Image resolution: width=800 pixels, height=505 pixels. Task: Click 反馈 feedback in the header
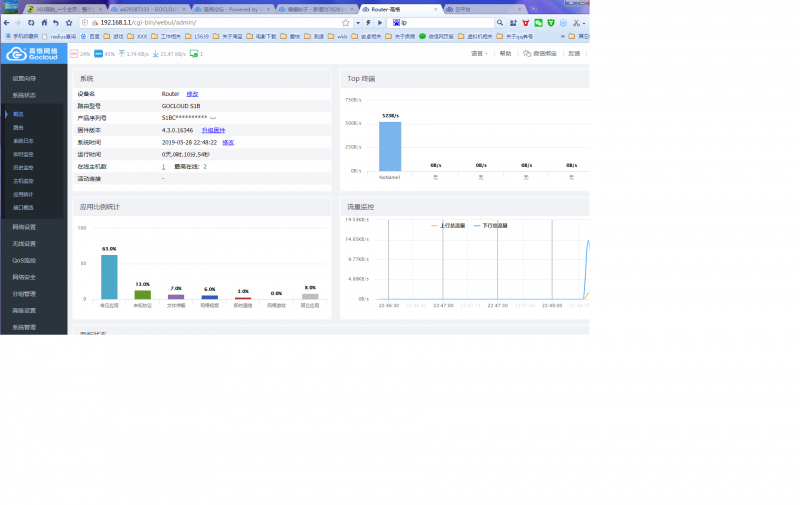[x=574, y=54]
